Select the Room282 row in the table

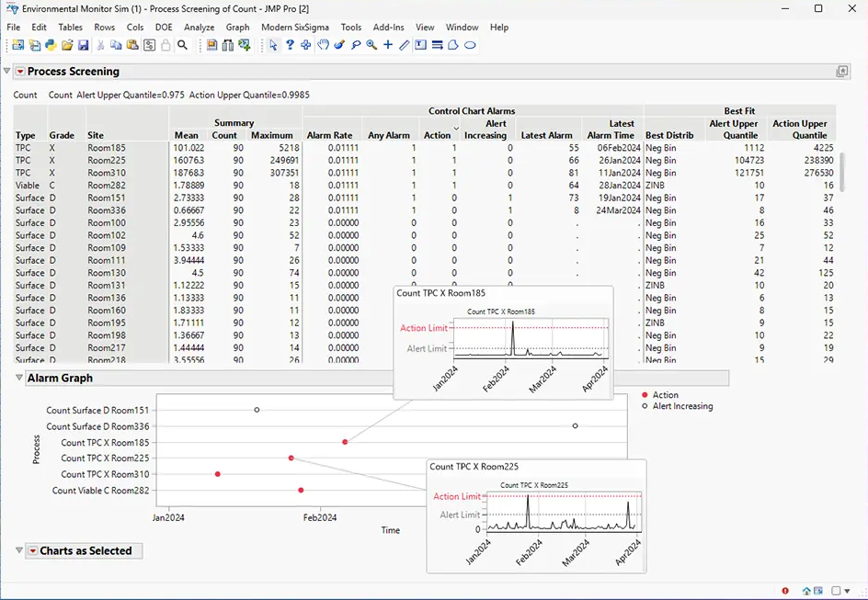click(x=425, y=186)
